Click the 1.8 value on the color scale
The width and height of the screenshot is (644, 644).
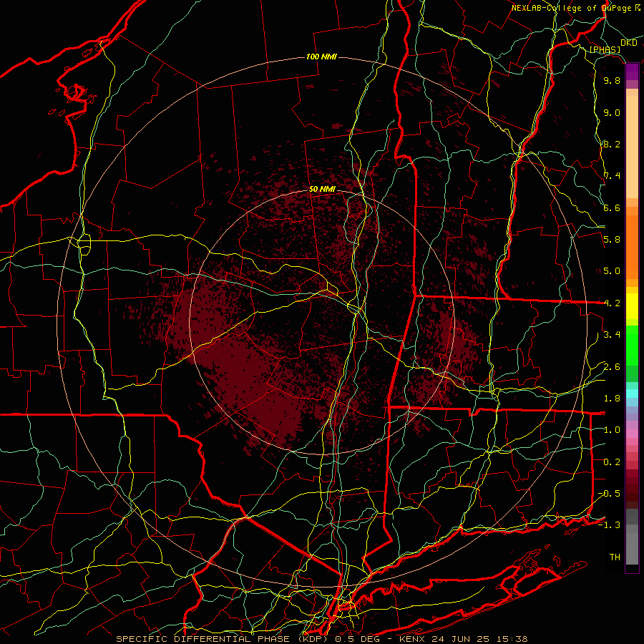[612, 399]
